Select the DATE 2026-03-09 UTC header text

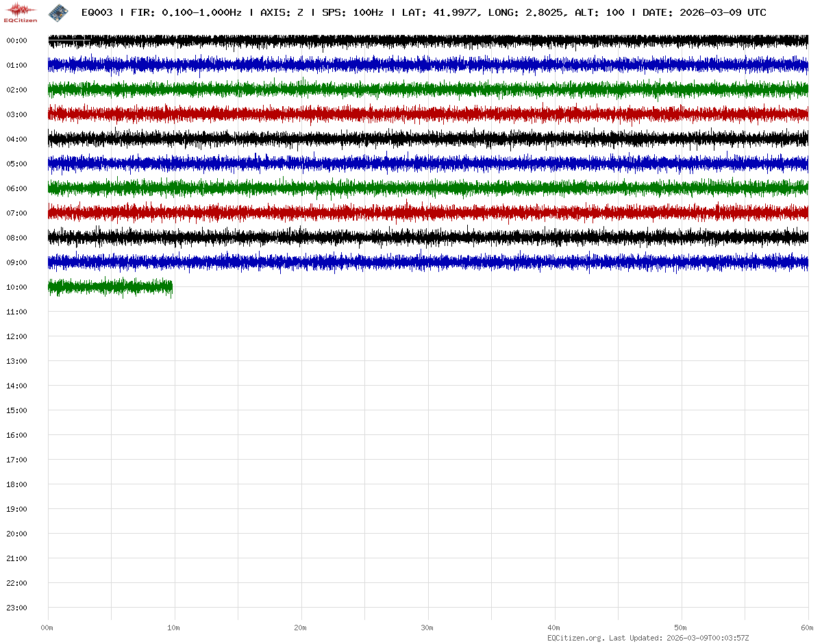click(704, 13)
